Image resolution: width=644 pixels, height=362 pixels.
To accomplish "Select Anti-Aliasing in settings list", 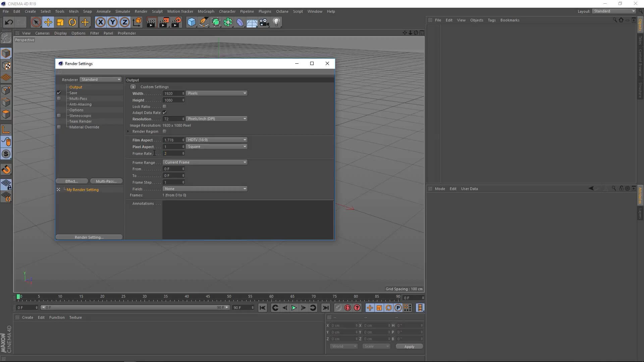I will (80, 104).
